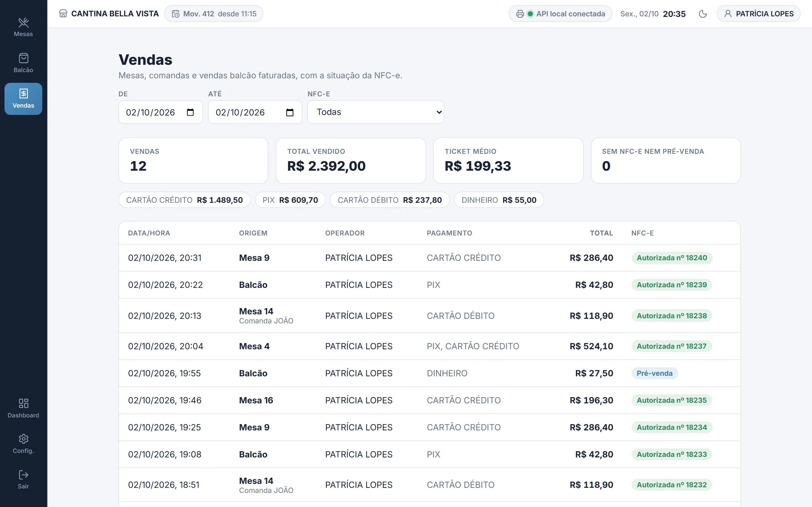Open Config. settings gear
The image size is (812, 507).
pos(23,444)
